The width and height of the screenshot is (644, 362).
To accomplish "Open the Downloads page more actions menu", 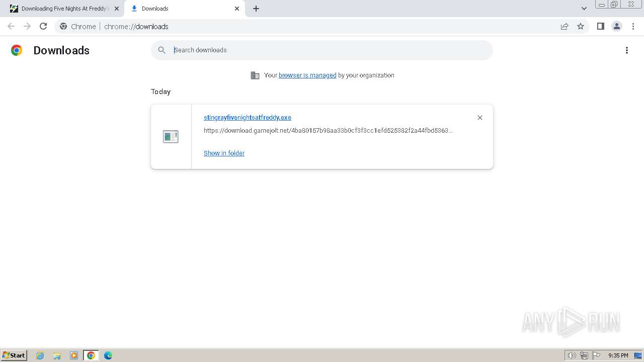I will tap(627, 50).
